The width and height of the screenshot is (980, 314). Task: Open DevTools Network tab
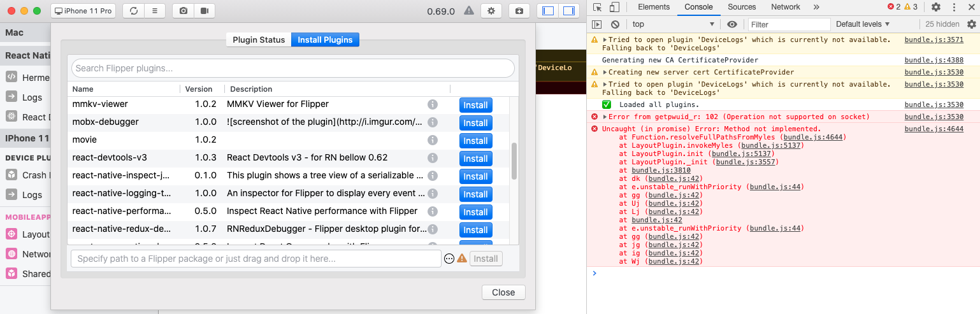[785, 7]
